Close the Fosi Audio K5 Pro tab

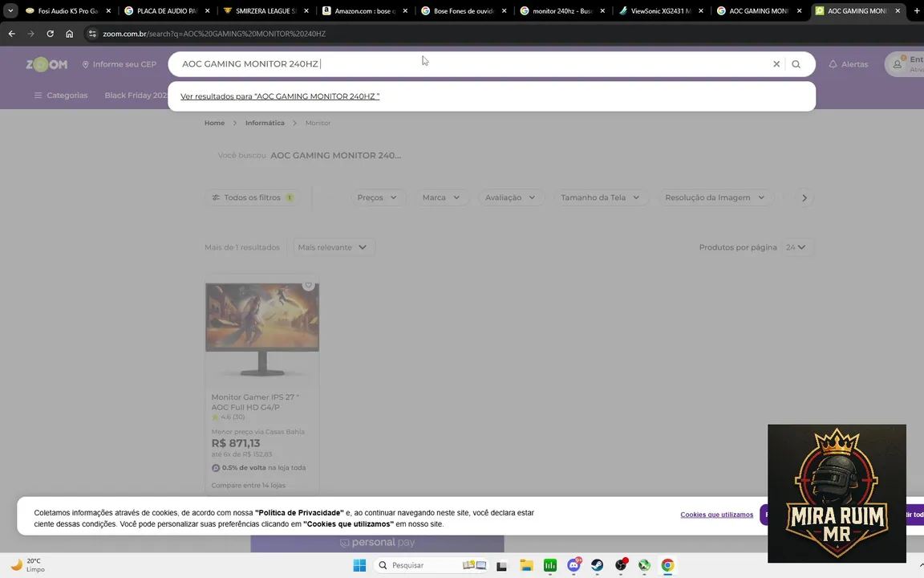click(108, 10)
